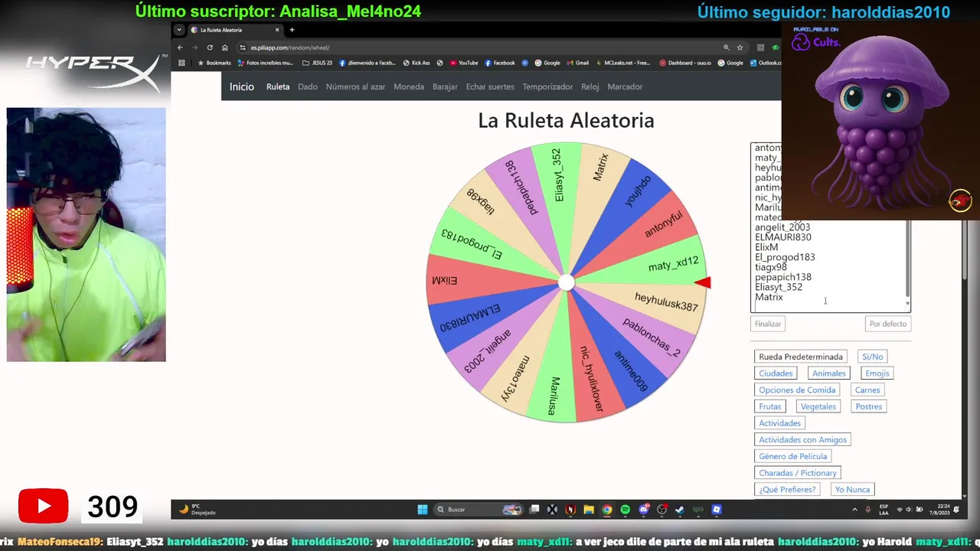This screenshot has height=551, width=980.
Task: Choose the Frutas preset
Action: pyautogui.click(x=770, y=406)
